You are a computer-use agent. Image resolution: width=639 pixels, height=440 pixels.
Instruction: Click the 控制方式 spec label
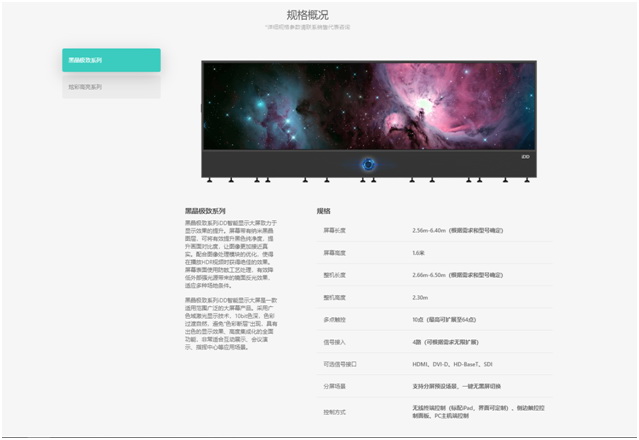(335, 412)
